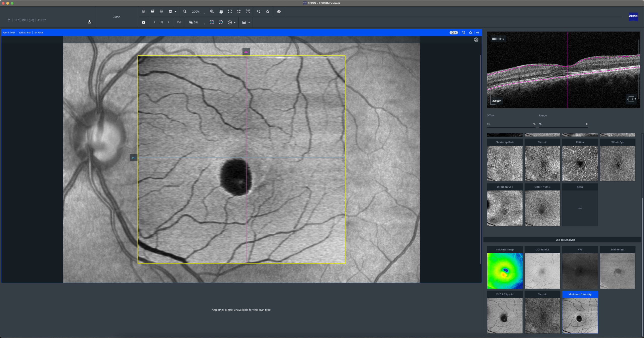Image resolution: width=644 pixels, height=338 pixels.
Task: Click the plus to add a Scan
Action: (580, 208)
